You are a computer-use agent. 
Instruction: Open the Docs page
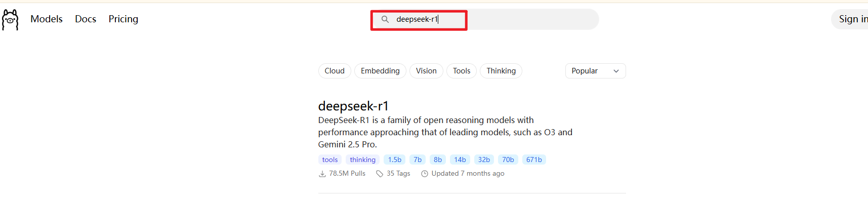coord(86,19)
